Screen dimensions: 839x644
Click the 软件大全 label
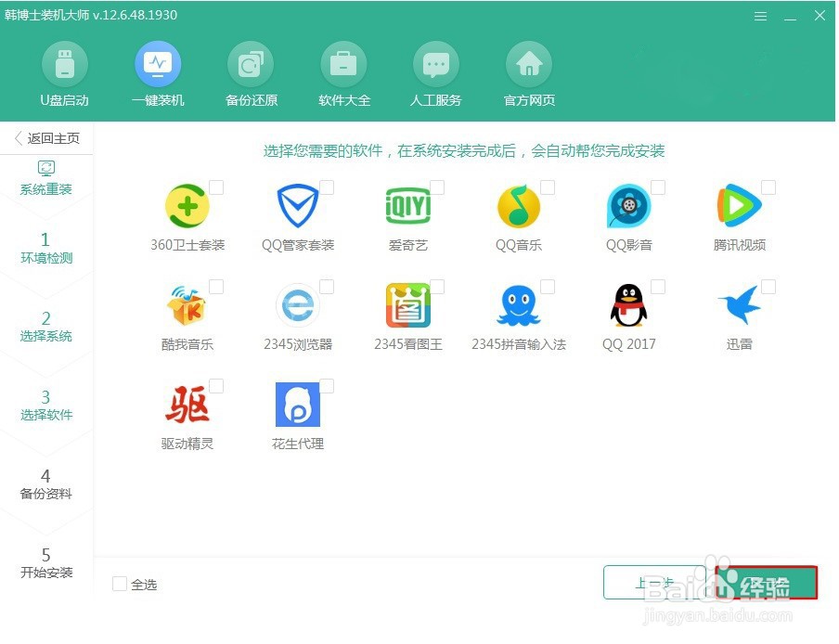[x=344, y=100]
